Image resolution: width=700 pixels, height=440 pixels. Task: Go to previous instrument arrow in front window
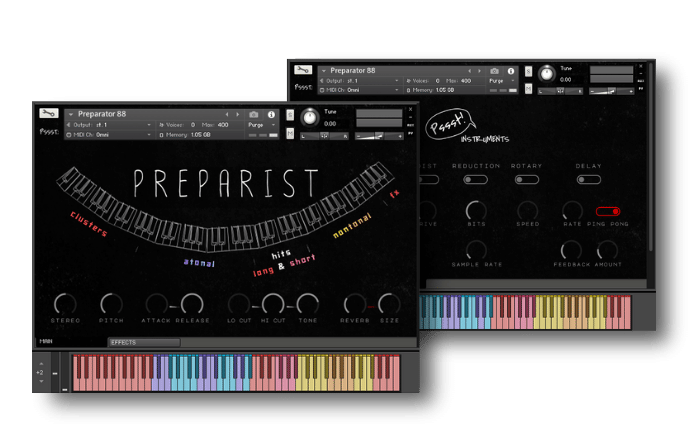click(x=227, y=114)
